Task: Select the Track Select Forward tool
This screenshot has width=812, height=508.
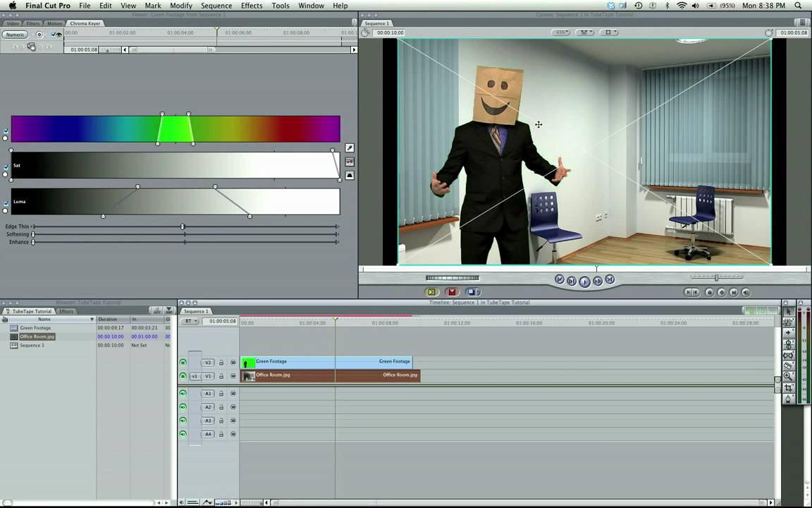Action: coord(788,333)
